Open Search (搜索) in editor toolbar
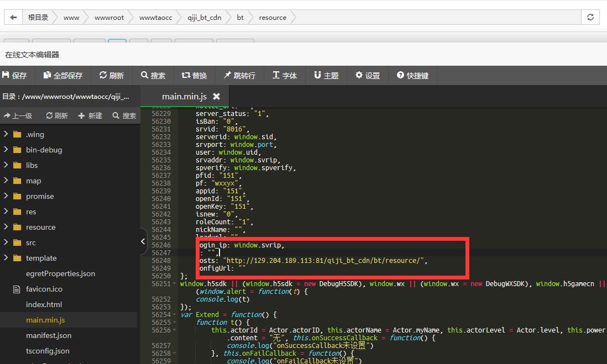The image size is (607, 364). (x=153, y=76)
